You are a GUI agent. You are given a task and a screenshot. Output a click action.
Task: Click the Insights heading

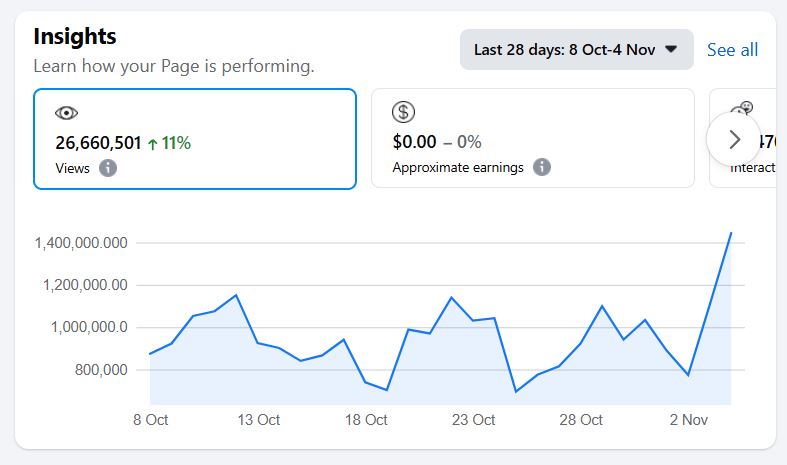pyautogui.click(x=75, y=36)
